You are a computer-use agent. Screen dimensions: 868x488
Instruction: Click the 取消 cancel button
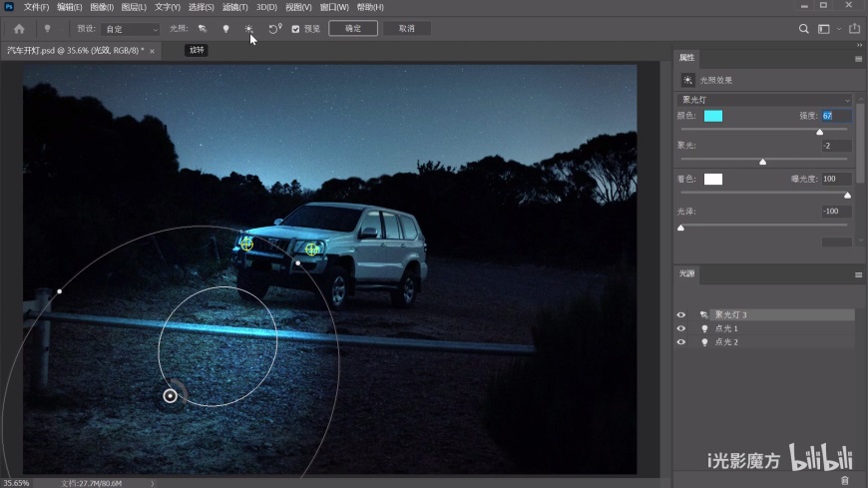point(407,28)
